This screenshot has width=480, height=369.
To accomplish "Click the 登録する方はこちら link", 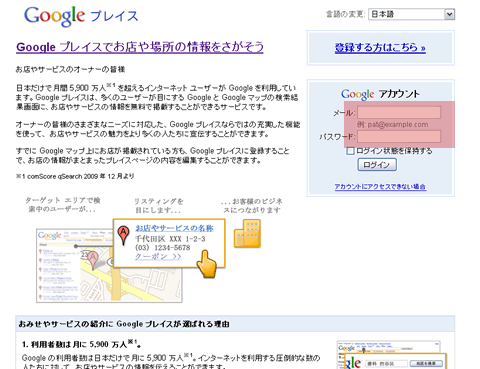I will coord(380,48).
